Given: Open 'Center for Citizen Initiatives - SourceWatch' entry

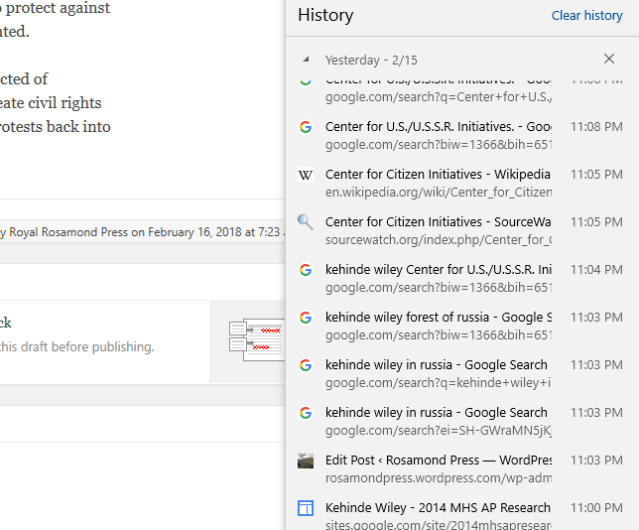Looking at the screenshot, I should (x=438, y=221).
